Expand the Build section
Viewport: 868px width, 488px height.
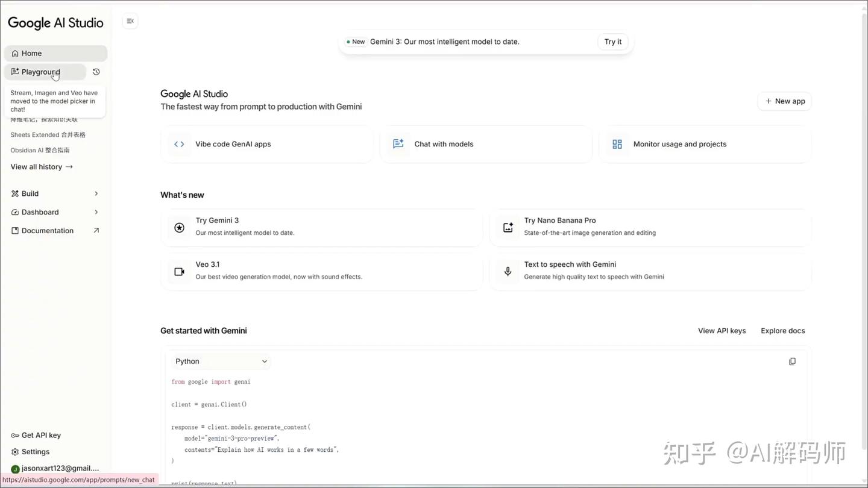[x=30, y=193]
